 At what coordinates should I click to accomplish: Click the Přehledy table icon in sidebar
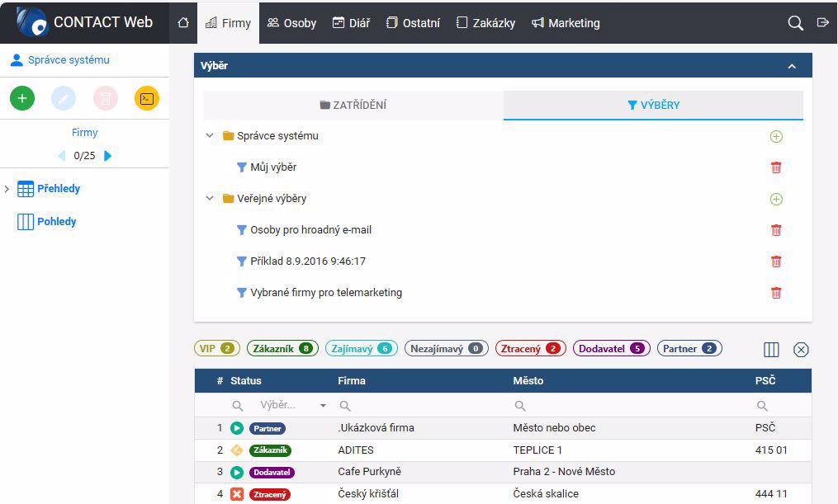[26, 189]
